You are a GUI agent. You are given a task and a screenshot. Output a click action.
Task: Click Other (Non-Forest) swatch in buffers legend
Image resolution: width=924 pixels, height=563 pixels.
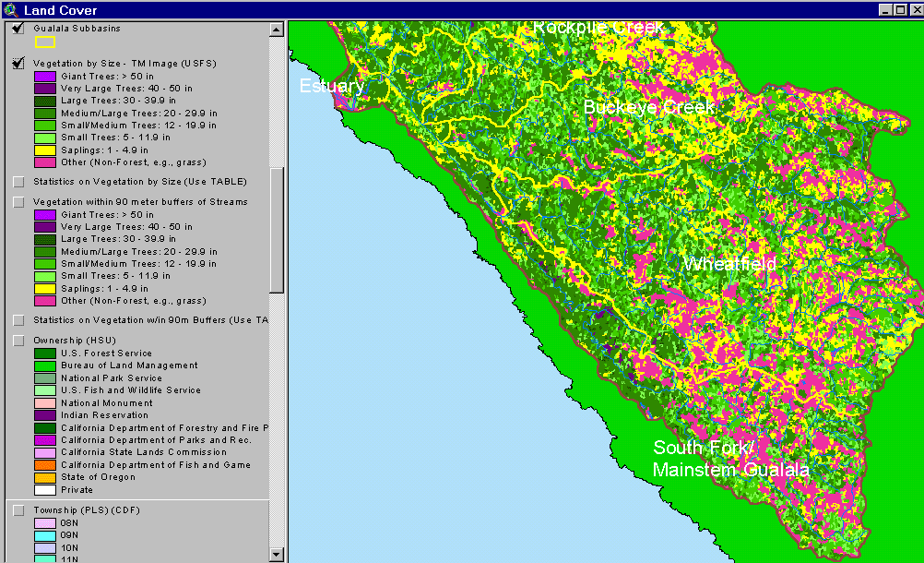(x=45, y=301)
